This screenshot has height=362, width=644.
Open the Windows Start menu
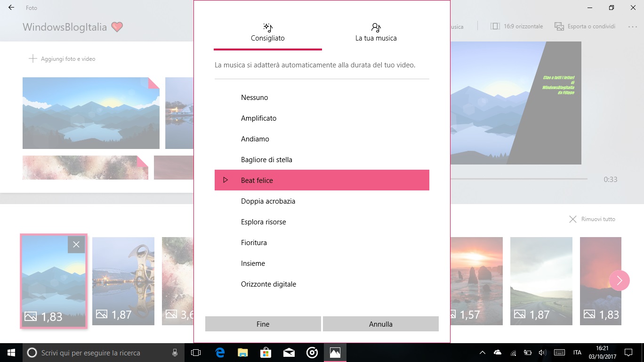pos(11,352)
